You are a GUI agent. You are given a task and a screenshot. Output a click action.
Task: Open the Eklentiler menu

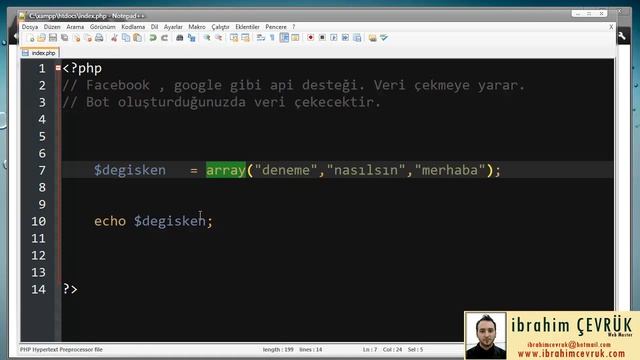click(x=247, y=27)
